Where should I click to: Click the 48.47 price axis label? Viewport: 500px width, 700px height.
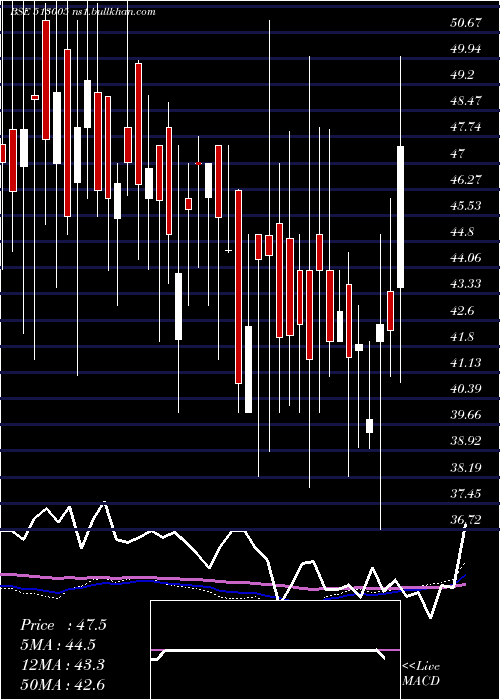coord(466,101)
